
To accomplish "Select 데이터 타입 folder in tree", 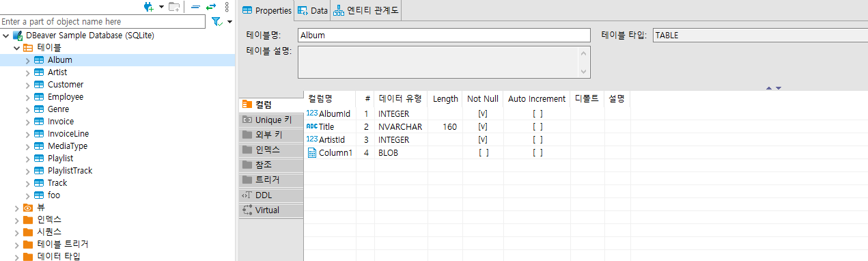I will [58, 257].
